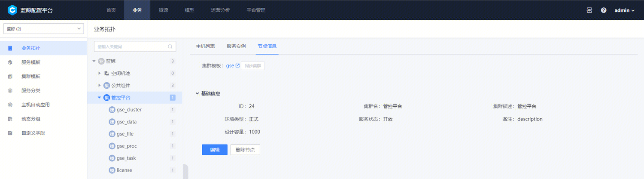
Task: Expand the 空闲机池 tree node arrow
Action: (x=100, y=73)
